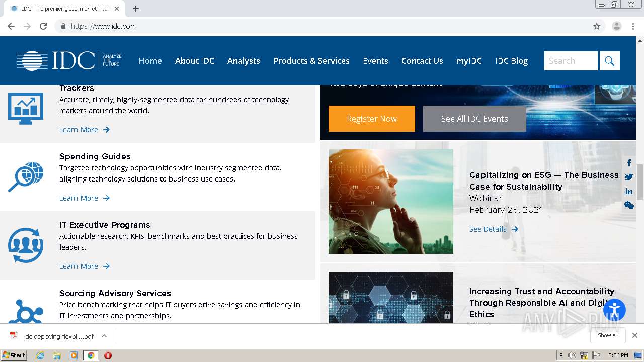
Task: Close the IDC browser tab
Action: pyautogui.click(x=117, y=9)
